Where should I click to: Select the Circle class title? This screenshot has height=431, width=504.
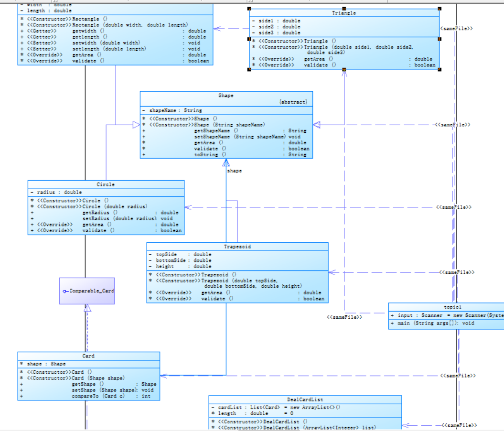106,184
